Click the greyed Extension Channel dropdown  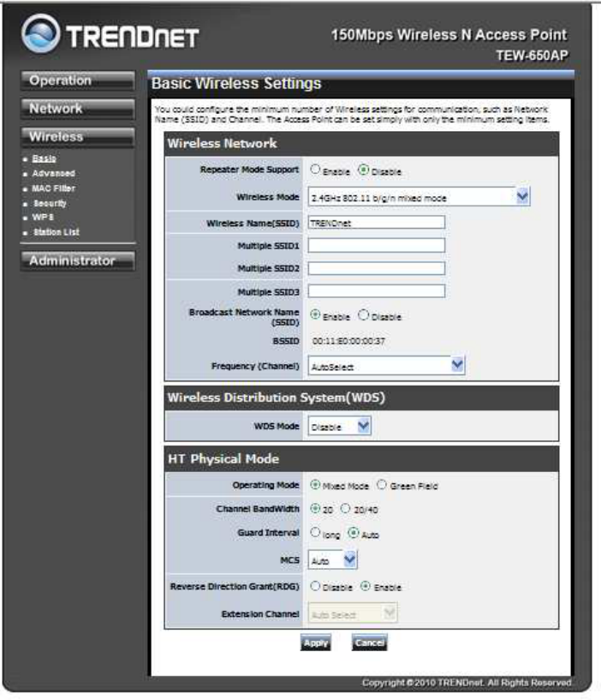(x=353, y=613)
